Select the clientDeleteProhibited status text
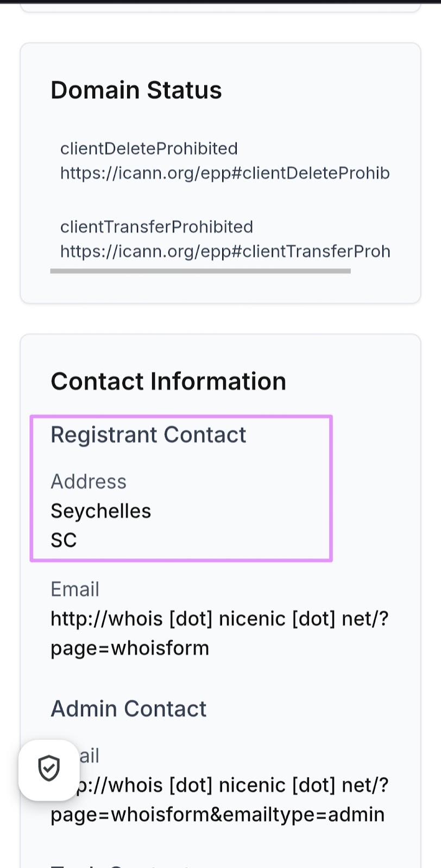Screen dimensions: 441x868 point(149,149)
